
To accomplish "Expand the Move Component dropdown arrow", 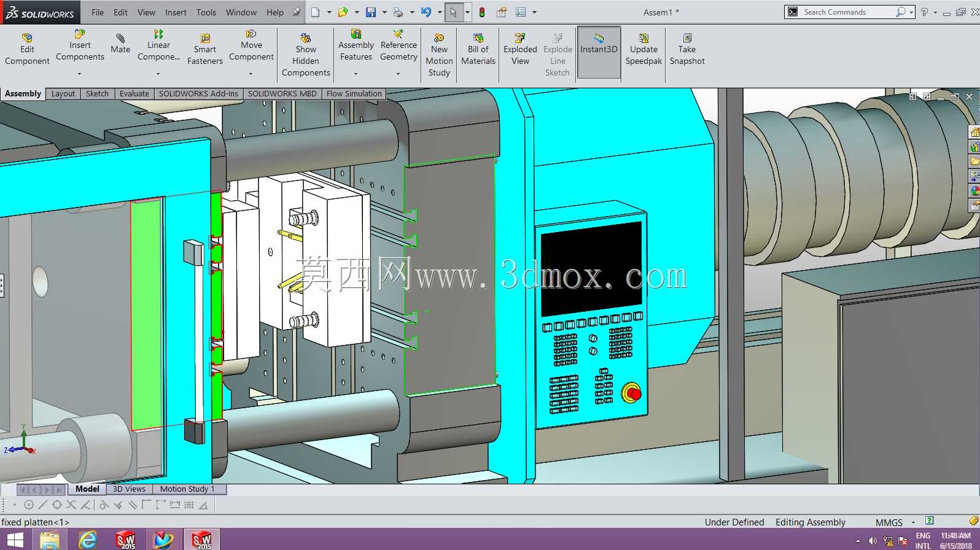I will pos(251,74).
